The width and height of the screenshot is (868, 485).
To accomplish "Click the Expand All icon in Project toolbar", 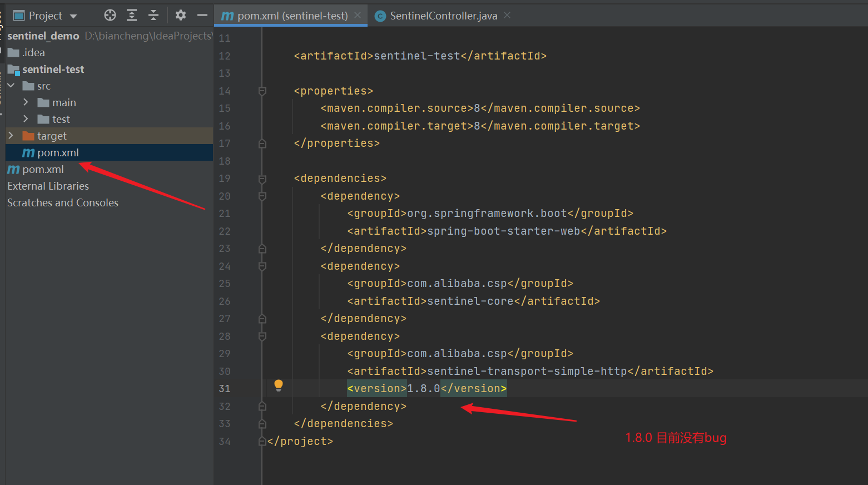I will click(x=132, y=16).
